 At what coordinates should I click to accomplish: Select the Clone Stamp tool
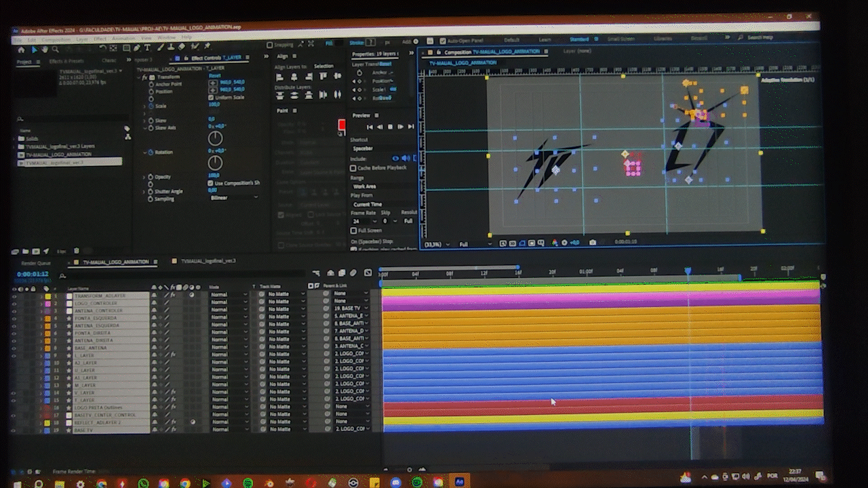click(x=172, y=47)
